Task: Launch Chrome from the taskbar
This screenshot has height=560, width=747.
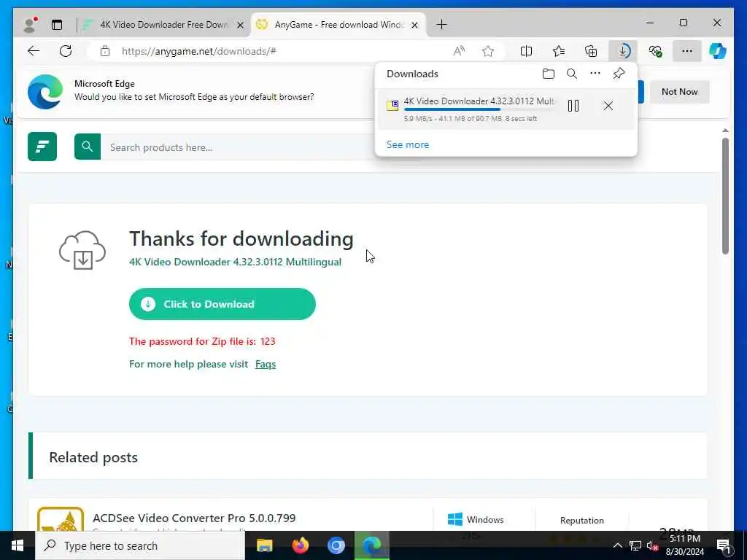Action: 336,545
